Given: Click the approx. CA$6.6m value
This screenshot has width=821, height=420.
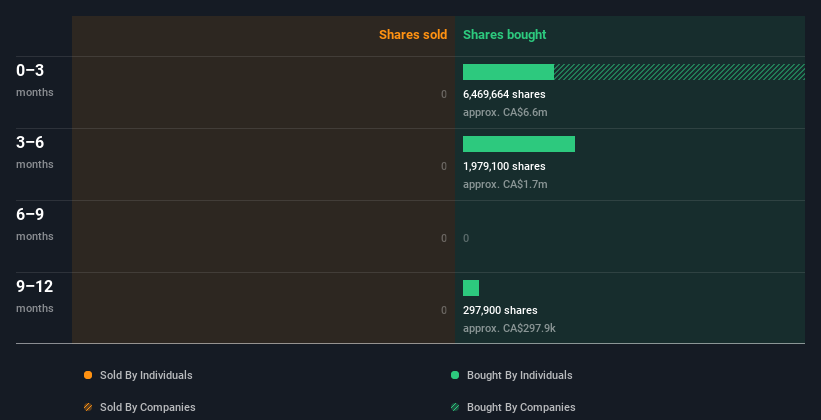Looking at the screenshot, I should pos(505,112).
